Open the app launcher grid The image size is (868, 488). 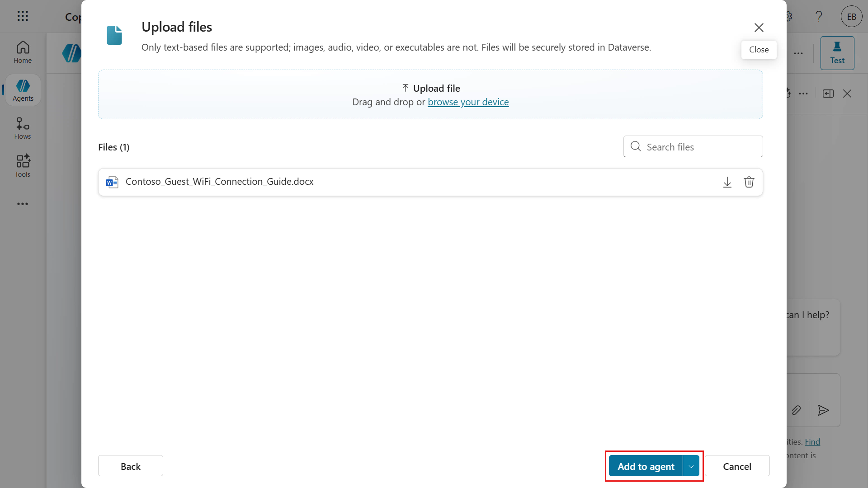coord(23,16)
